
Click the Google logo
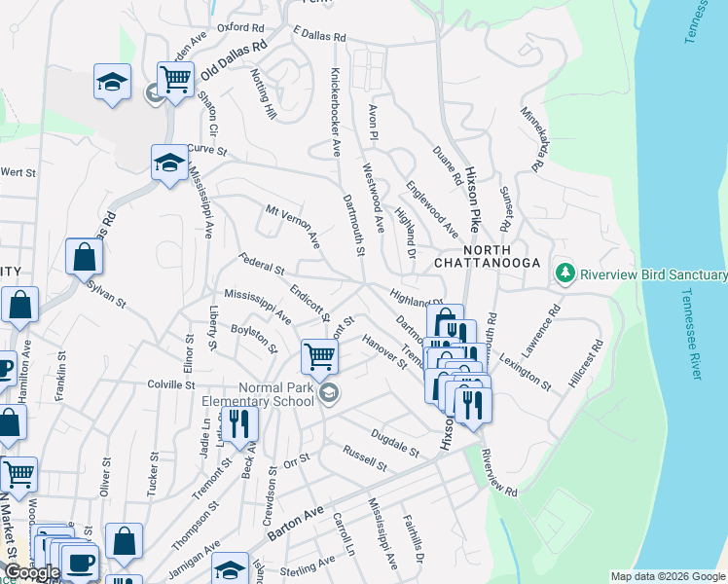click(x=32, y=572)
